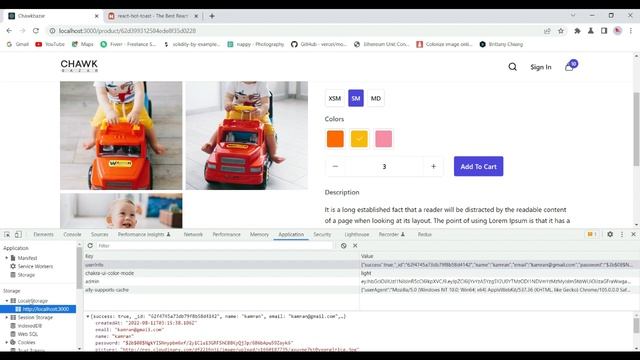
Task: Open the search icon in the site header
Action: pyautogui.click(x=512, y=67)
